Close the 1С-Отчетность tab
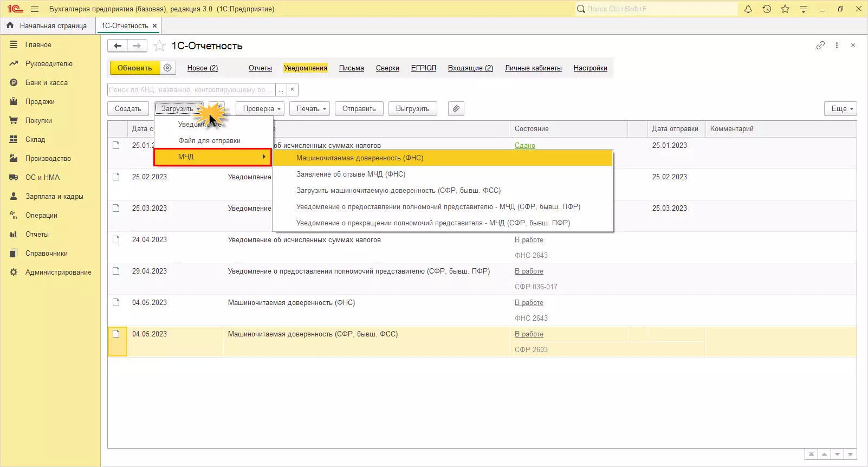Screen dimensions: 868x467 coord(155,25)
